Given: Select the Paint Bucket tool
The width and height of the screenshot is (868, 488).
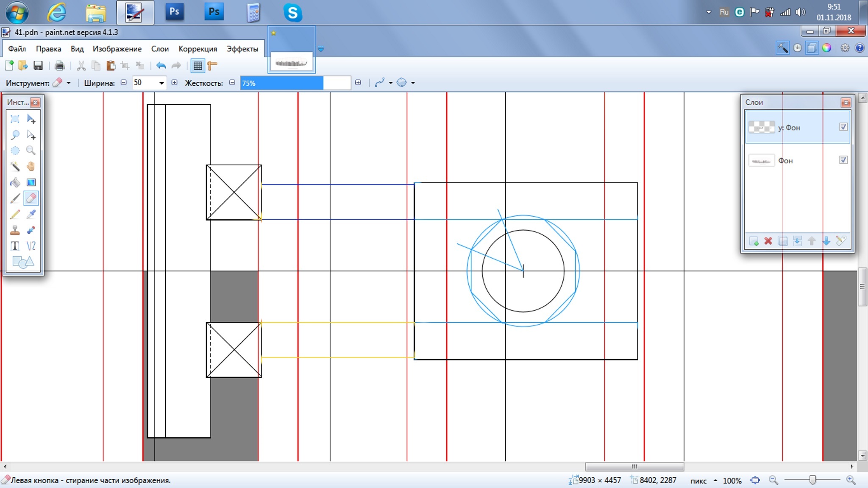Looking at the screenshot, I should point(15,182).
